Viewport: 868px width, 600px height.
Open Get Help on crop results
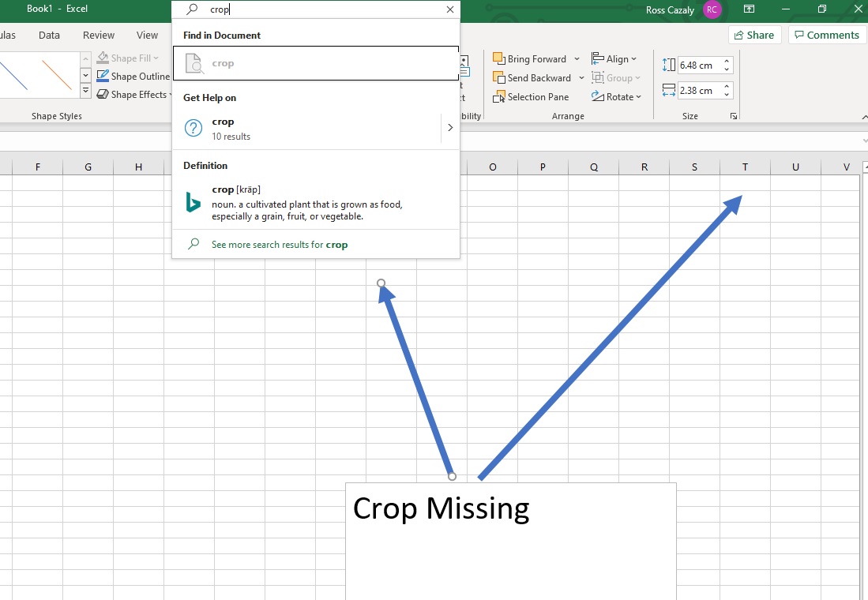tap(306, 129)
